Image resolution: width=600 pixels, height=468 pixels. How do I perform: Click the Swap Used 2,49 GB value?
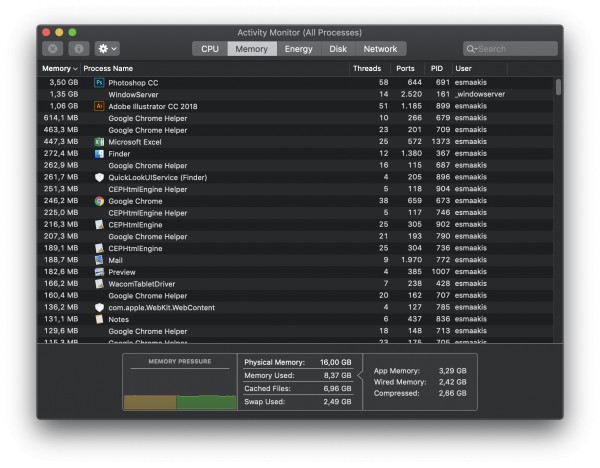tap(337, 401)
